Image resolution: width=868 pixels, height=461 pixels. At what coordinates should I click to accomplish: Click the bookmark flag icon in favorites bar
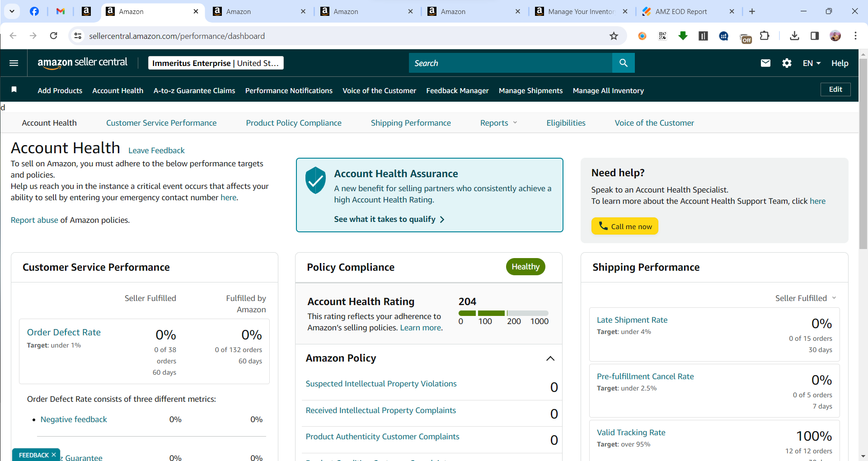[14, 89]
